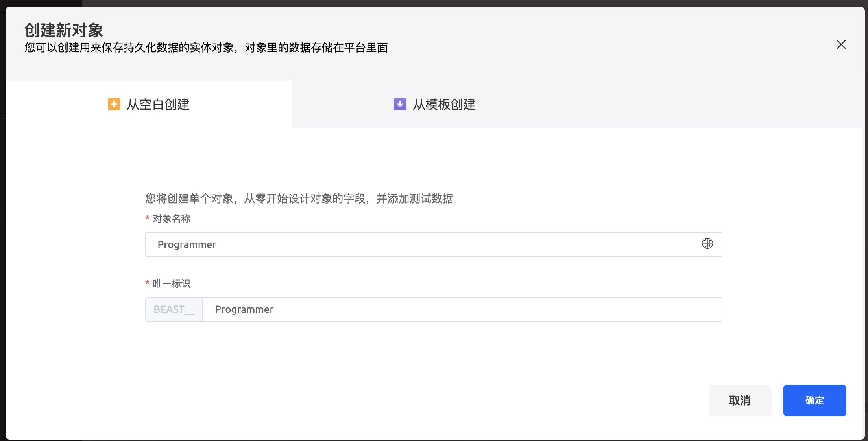Close the 创建新对象 dialog with X

click(841, 44)
